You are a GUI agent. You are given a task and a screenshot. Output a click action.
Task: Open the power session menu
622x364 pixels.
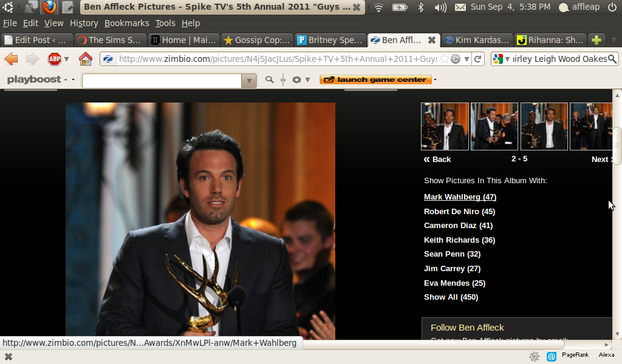612,7
